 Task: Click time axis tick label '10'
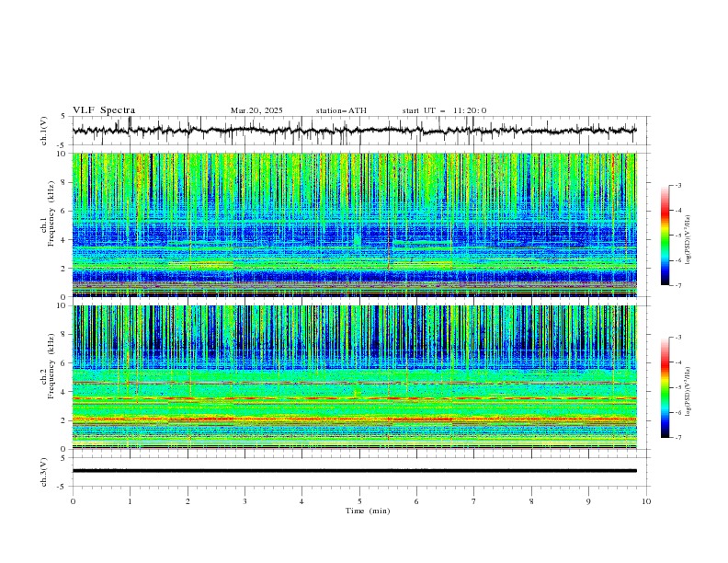click(x=646, y=501)
